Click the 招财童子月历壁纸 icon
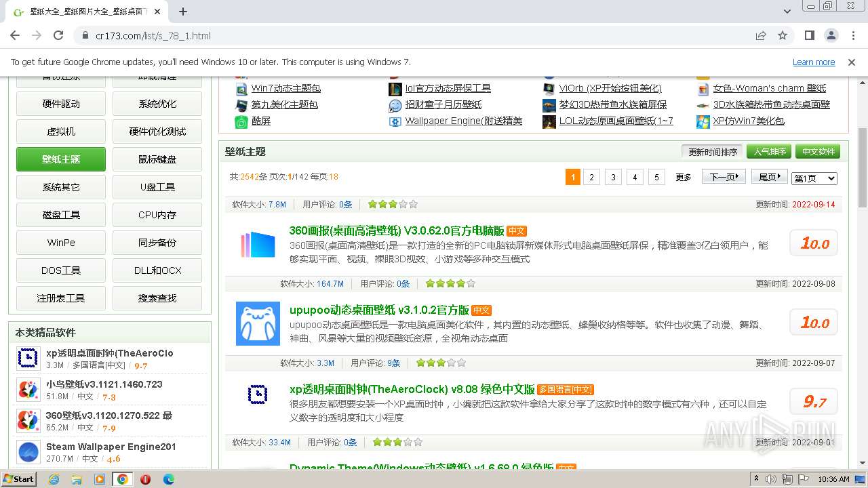The image size is (868, 488). [x=395, y=105]
